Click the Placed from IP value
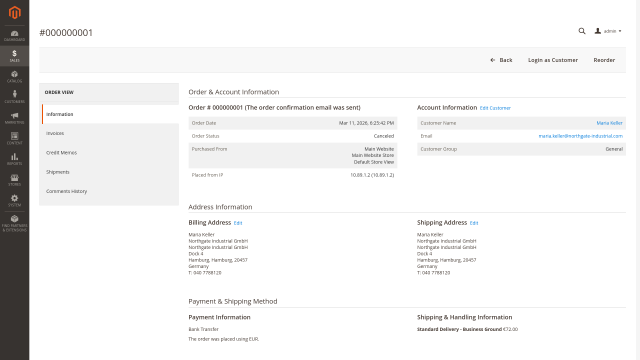 click(372, 175)
